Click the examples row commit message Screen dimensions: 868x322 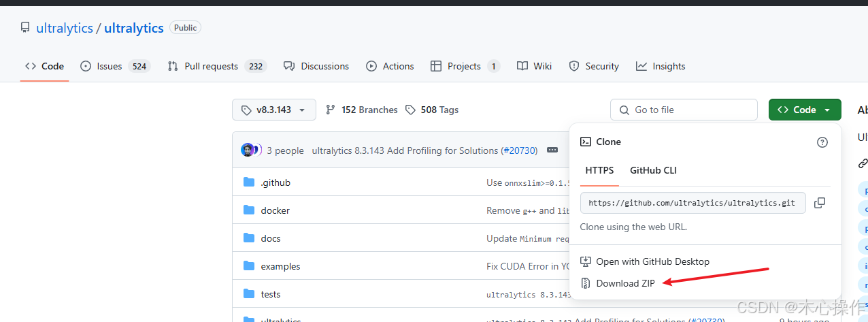point(528,266)
